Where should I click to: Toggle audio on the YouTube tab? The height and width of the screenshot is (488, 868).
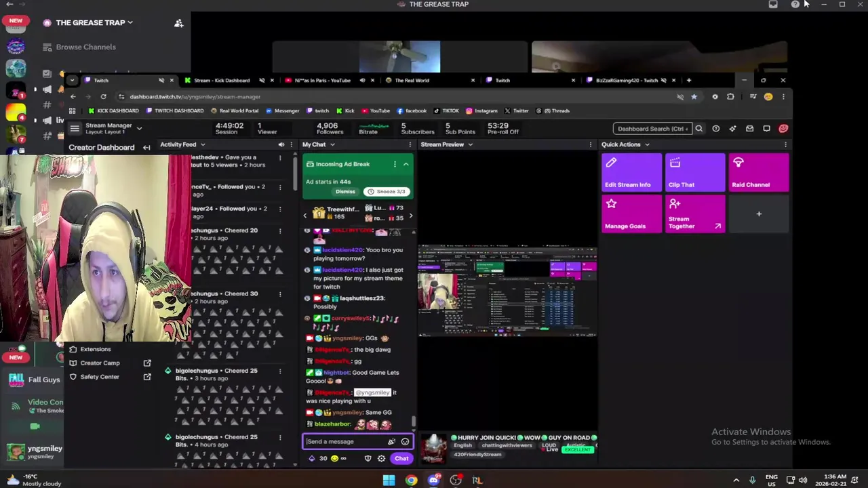[x=362, y=80]
